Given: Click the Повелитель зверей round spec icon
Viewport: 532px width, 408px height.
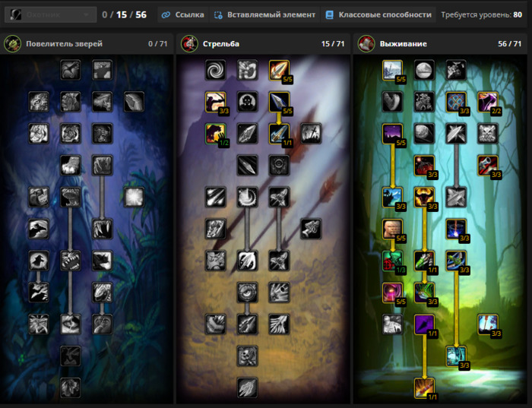Looking at the screenshot, I should coord(13,44).
